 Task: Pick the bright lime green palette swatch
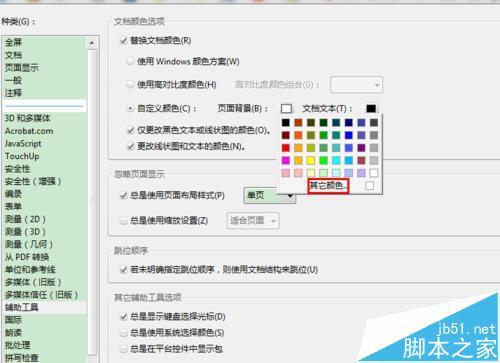coord(323,160)
